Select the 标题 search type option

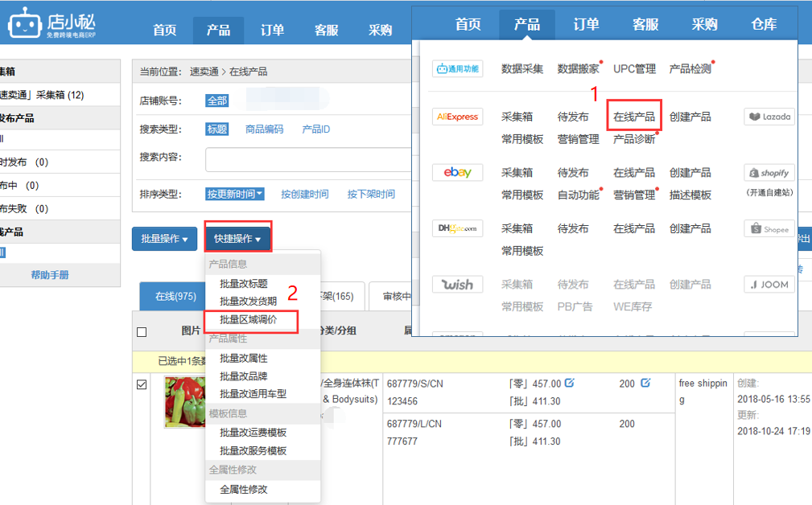point(217,129)
